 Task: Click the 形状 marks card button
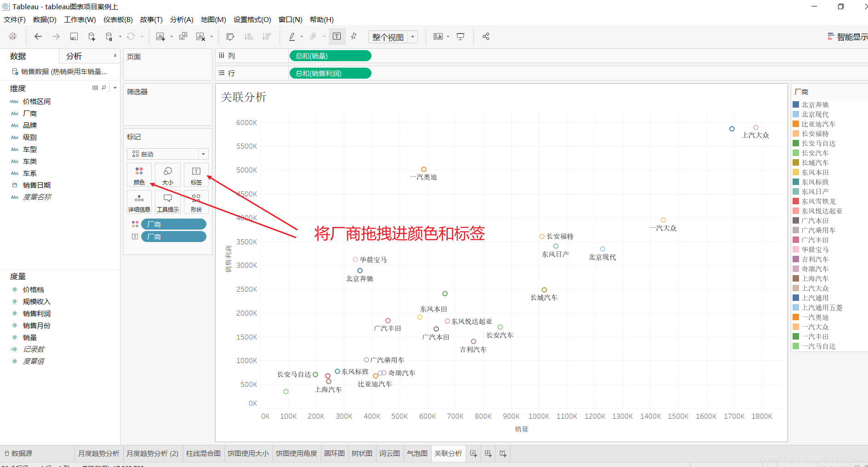(x=196, y=202)
